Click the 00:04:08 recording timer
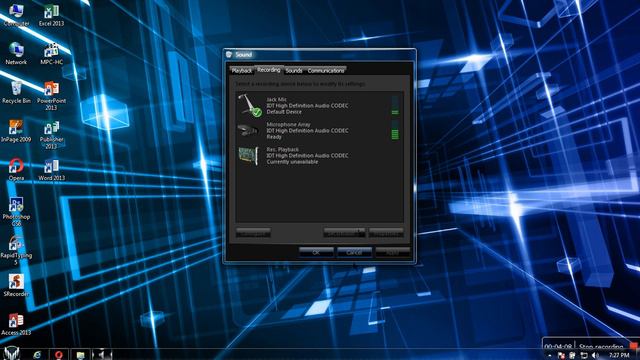The height and width of the screenshot is (360, 640). (x=558, y=347)
